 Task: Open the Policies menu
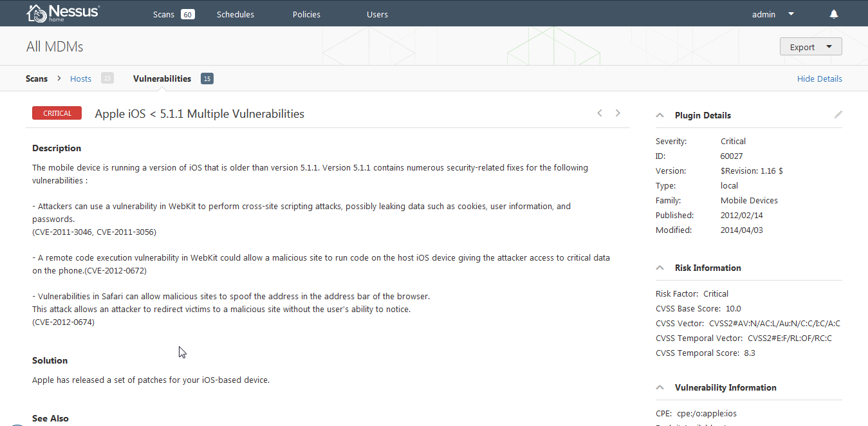click(x=306, y=14)
